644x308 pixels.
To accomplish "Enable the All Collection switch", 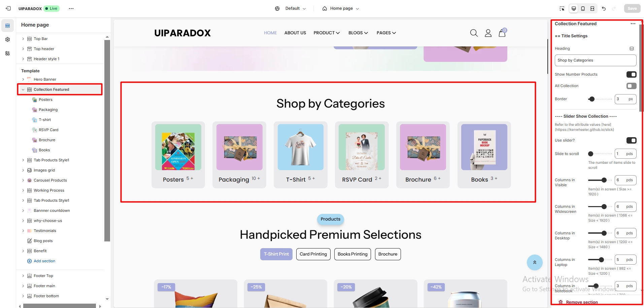I will (x=631, y=86).
